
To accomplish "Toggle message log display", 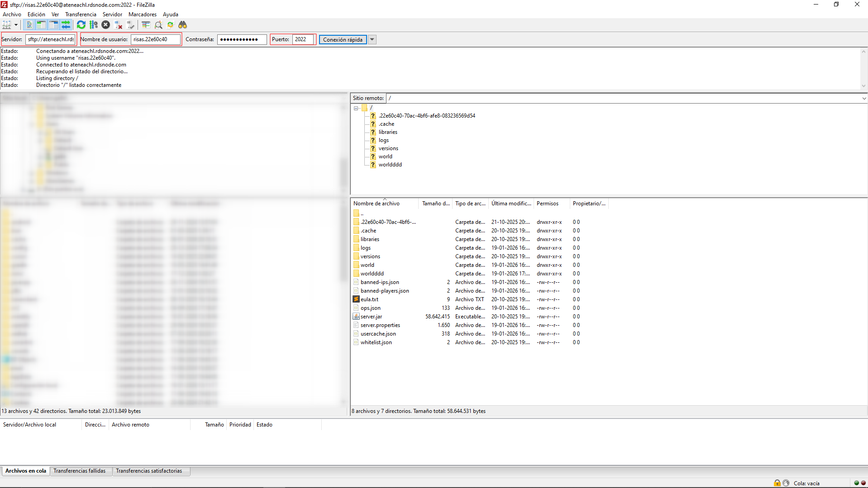I will pyautogui.click(x=29, y=25).
